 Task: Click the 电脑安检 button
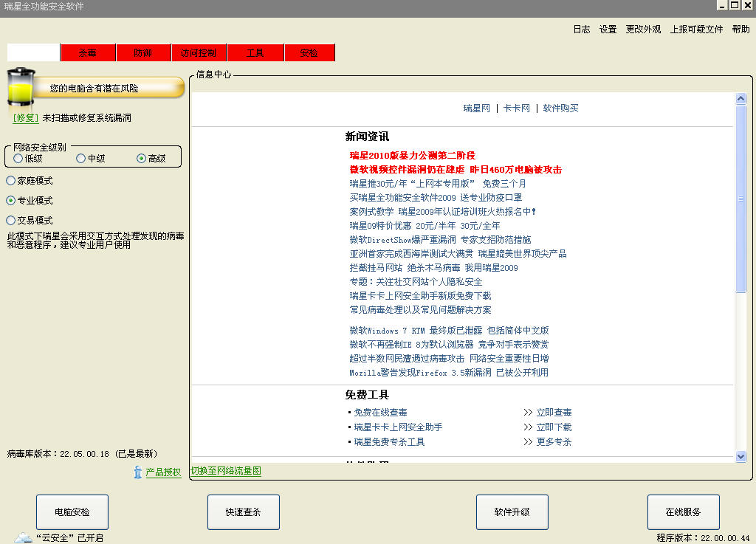point(72,512)
